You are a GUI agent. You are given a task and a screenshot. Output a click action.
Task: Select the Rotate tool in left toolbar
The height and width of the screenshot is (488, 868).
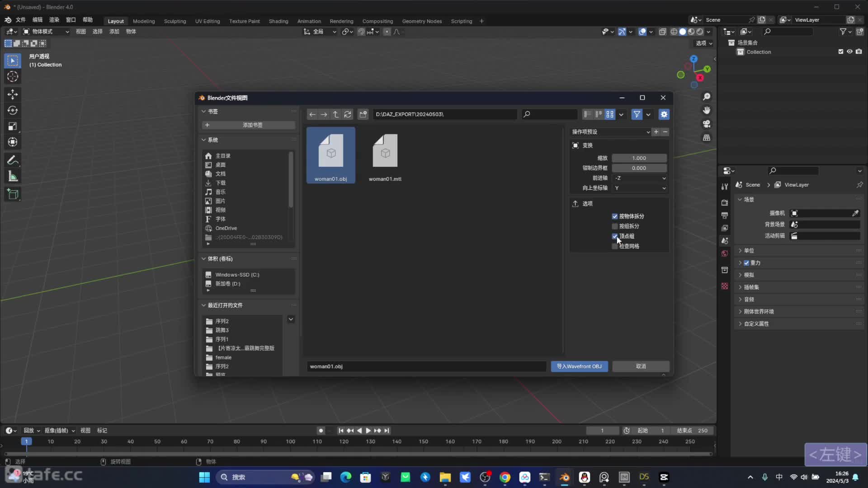(13, 110)
